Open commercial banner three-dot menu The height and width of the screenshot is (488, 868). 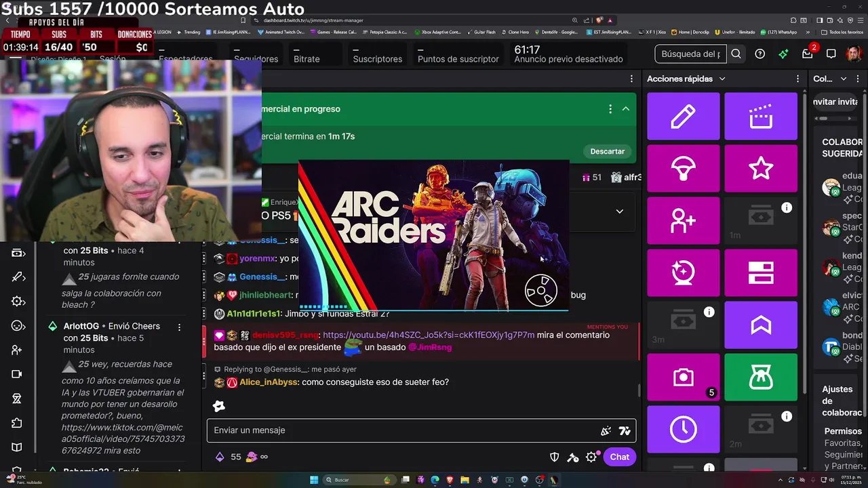coord(610,108)
